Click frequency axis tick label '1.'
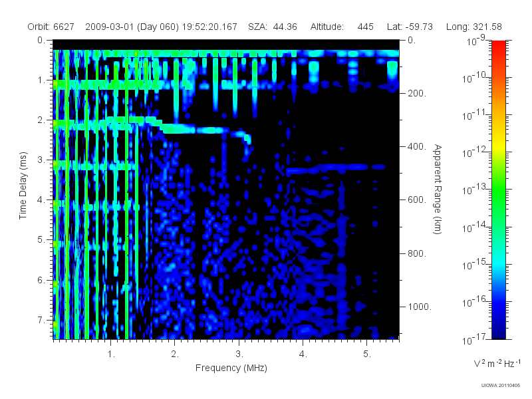The height and width of the screenshot is (399, 532). pyautogui.click(x=111, y=354)
